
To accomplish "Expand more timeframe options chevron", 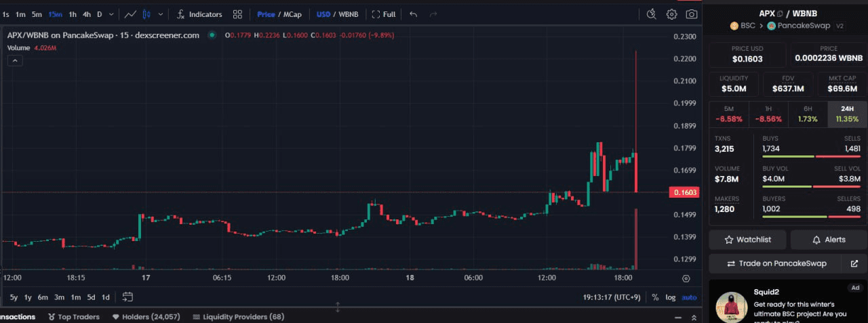I will (x=112, y=14).
